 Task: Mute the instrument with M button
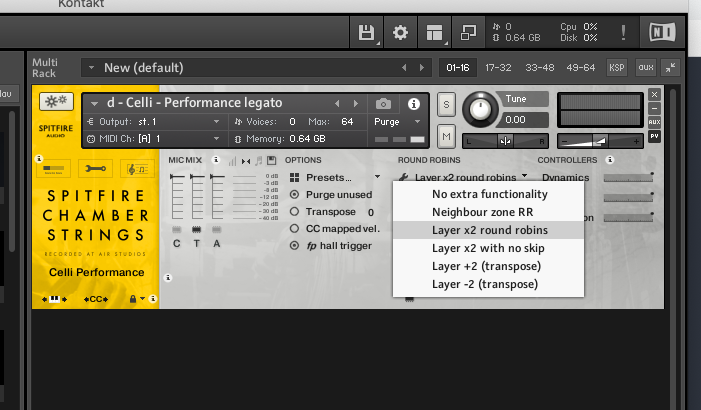[x=446, y=136]
